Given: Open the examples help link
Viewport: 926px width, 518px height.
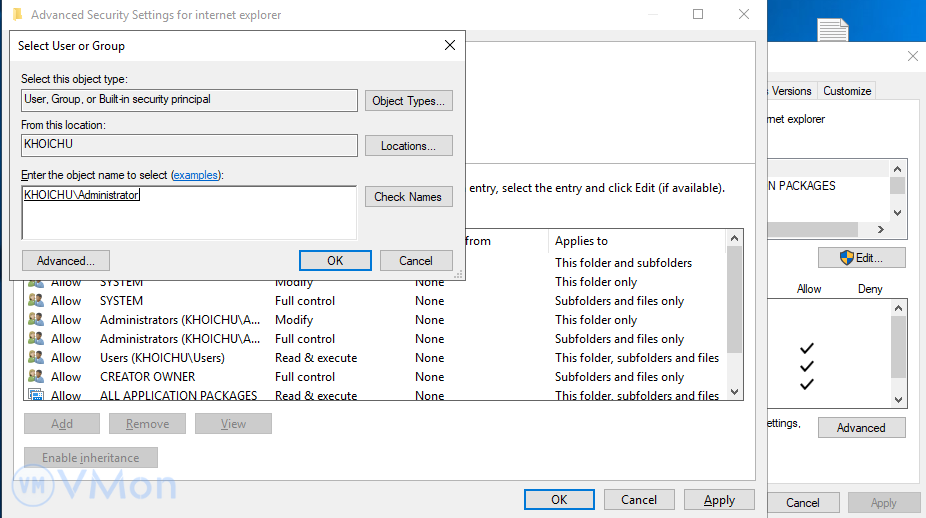Looking at the screenshot, I should 196,175.
